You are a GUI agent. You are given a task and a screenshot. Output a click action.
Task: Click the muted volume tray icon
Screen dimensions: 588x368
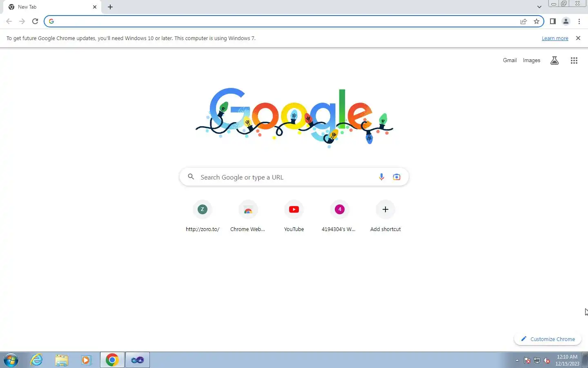547,361
